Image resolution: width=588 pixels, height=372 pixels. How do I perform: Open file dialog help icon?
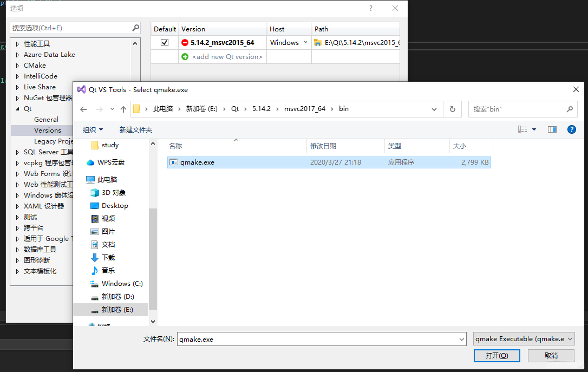(572, 129)
